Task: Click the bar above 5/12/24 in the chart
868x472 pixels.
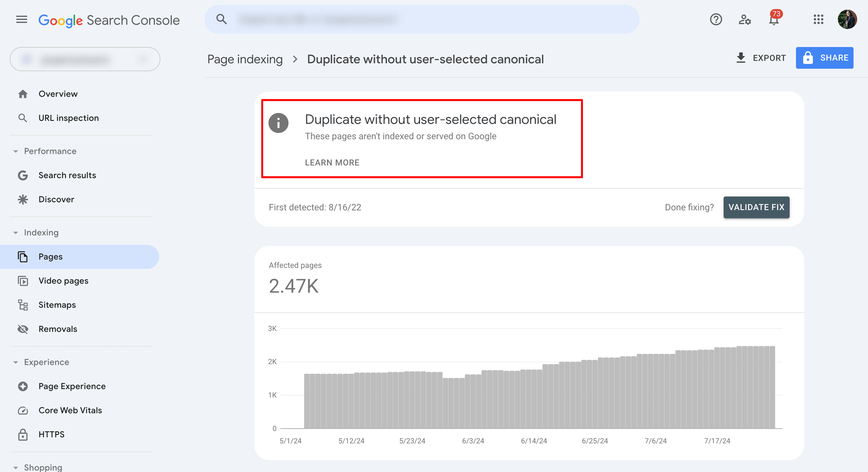Action: 351,401
